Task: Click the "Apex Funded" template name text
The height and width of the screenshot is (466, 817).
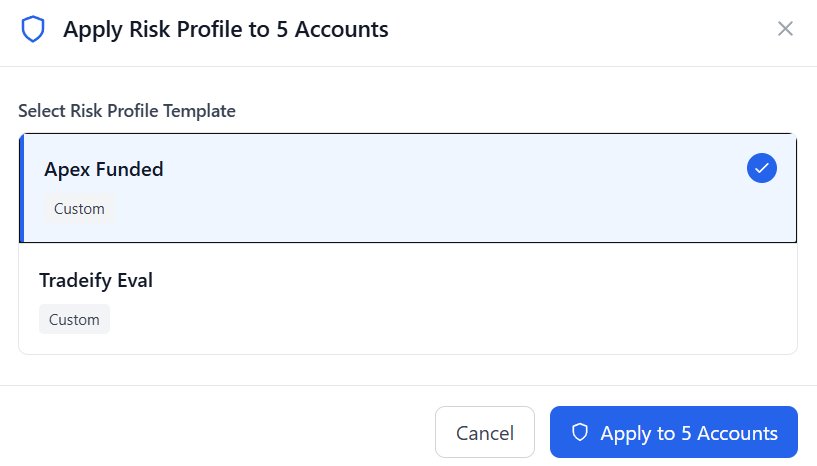Action: pyautogui.click(x=104, y=169)
